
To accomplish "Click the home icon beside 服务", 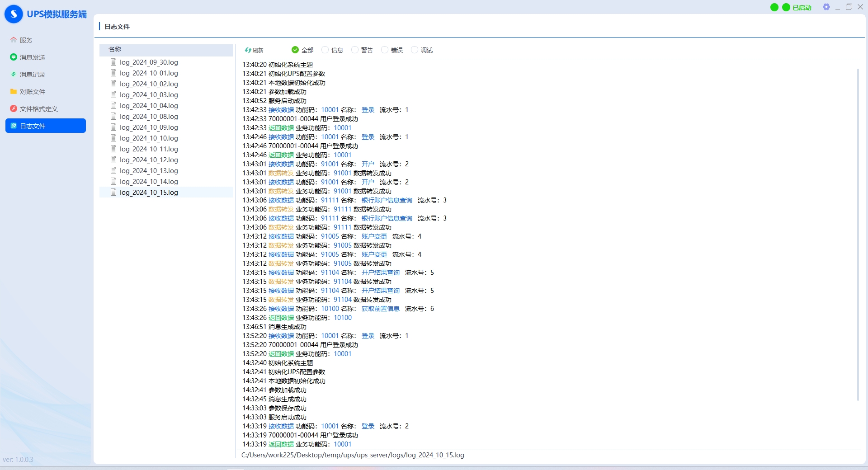I will tap(14, 40).
